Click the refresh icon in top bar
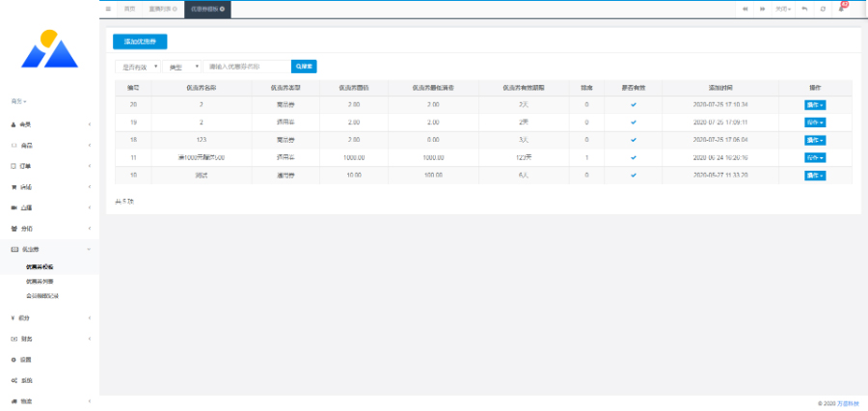Viewport: 868px width, 411px height. (823, 9)
